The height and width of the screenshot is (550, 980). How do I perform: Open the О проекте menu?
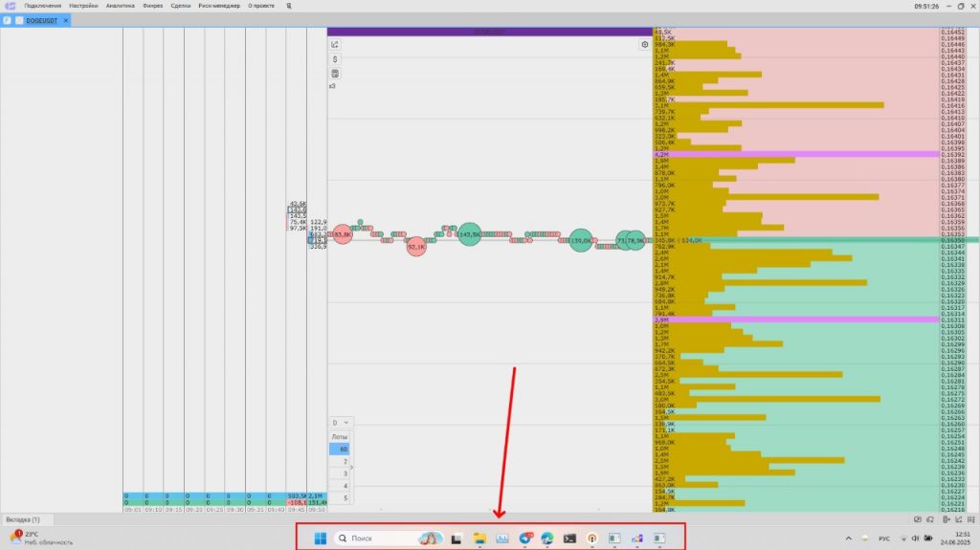(261, 6)
